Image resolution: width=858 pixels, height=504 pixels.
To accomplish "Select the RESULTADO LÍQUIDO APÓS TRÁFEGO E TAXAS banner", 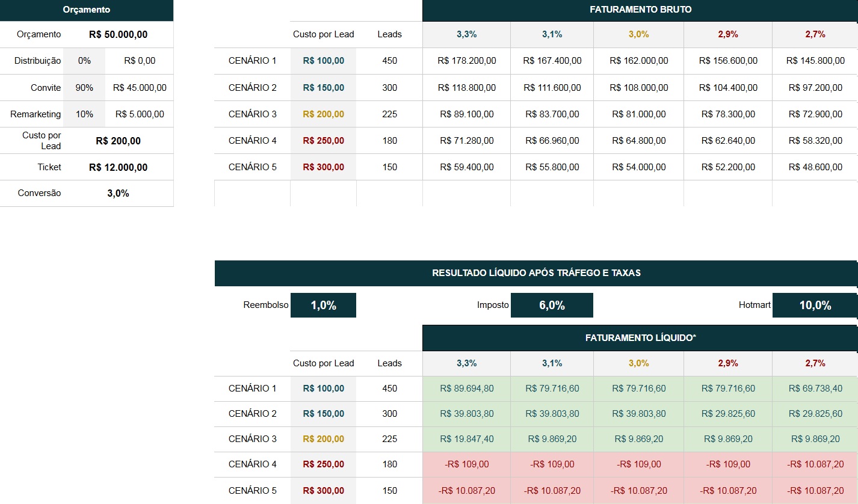I will (x=536, y=273).
